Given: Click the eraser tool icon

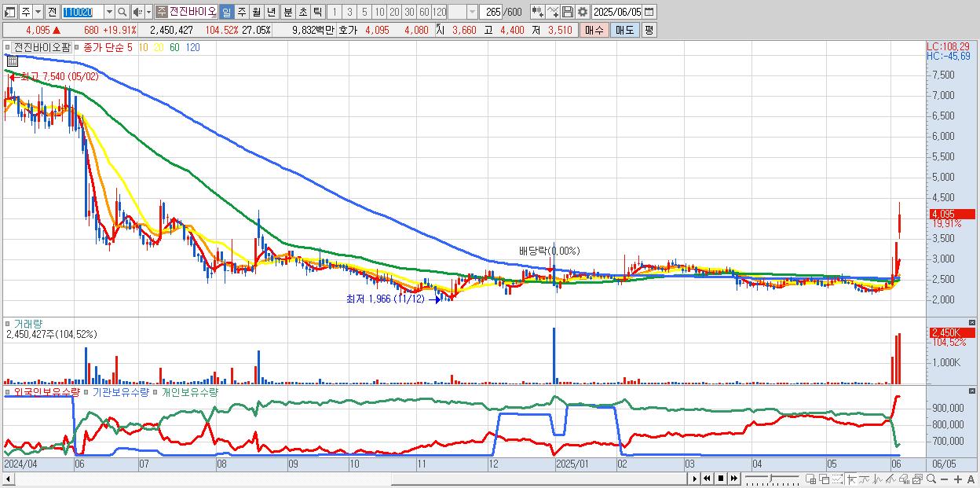Looking at the screenshot, I should pyautogui.click(x=904, y=479).
